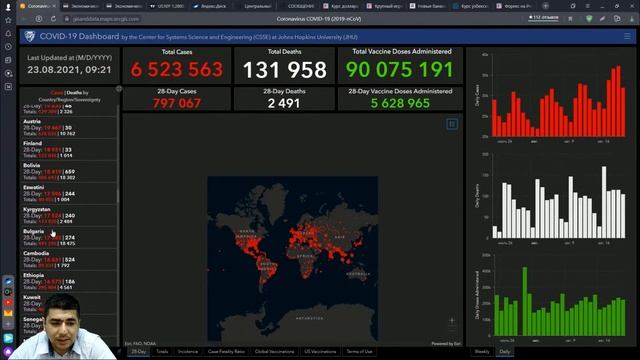Select Austria in the country list
640x360 pixels.
[x=69, y=127]
